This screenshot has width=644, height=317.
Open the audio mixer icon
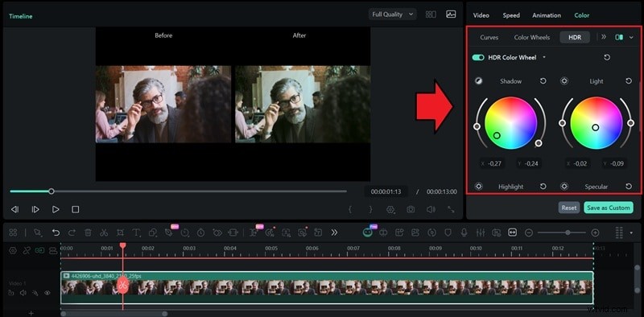coord(480,233)
